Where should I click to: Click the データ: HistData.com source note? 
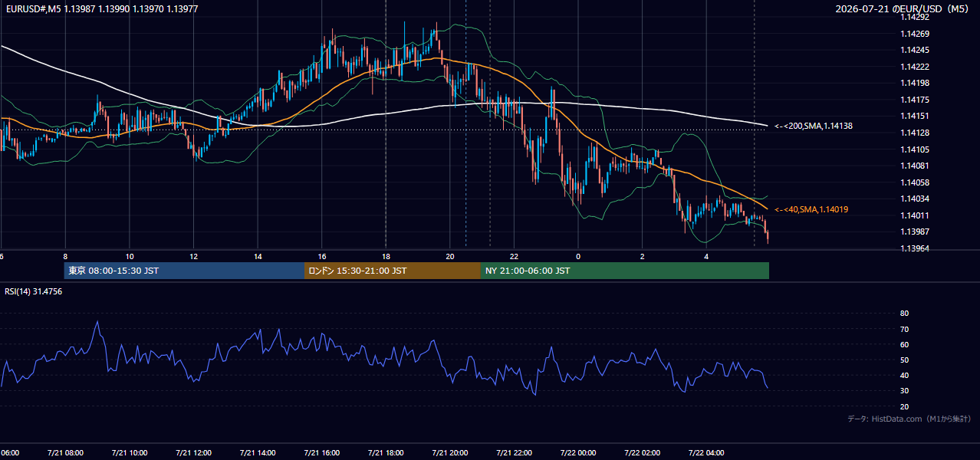point(909,419)
